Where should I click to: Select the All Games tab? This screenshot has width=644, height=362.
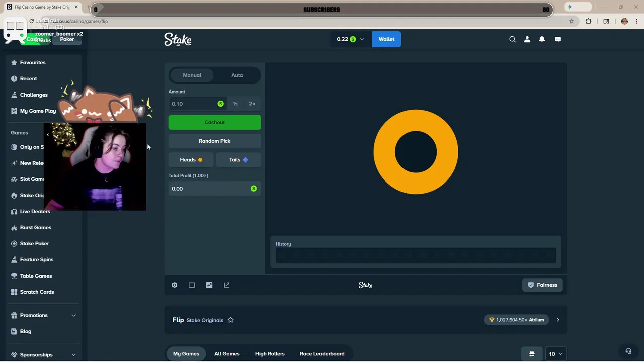tap(227, 354)
